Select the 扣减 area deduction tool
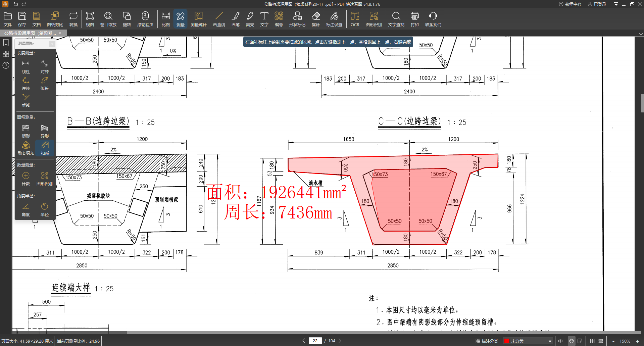This screenshot has width=644, height=346. (45, 148)
